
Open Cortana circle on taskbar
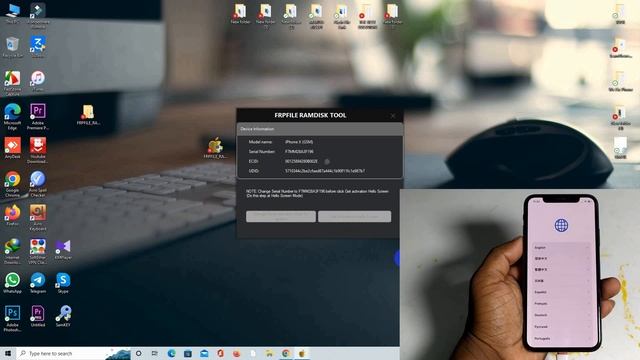139,353
